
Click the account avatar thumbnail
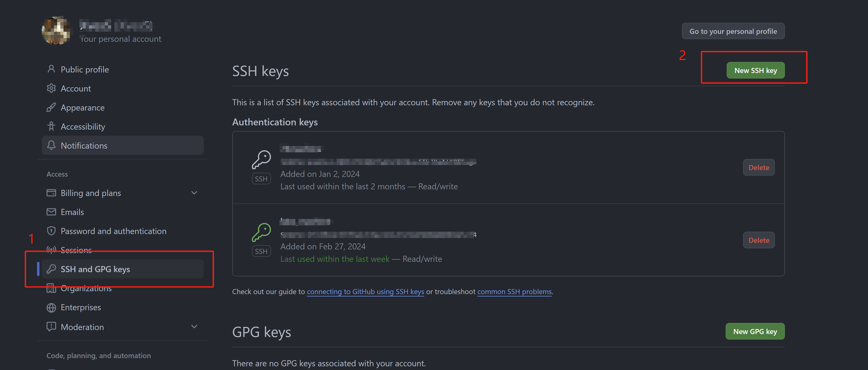[56, 31]
